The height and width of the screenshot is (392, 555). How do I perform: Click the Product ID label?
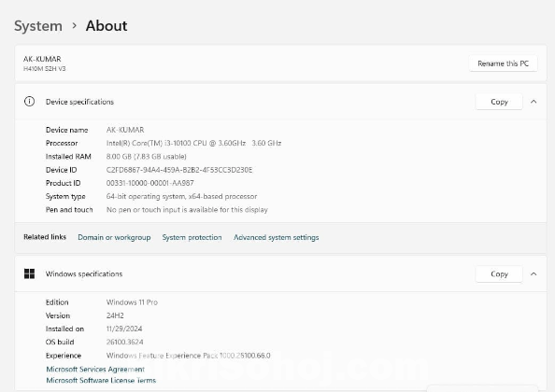pos(63,183)
